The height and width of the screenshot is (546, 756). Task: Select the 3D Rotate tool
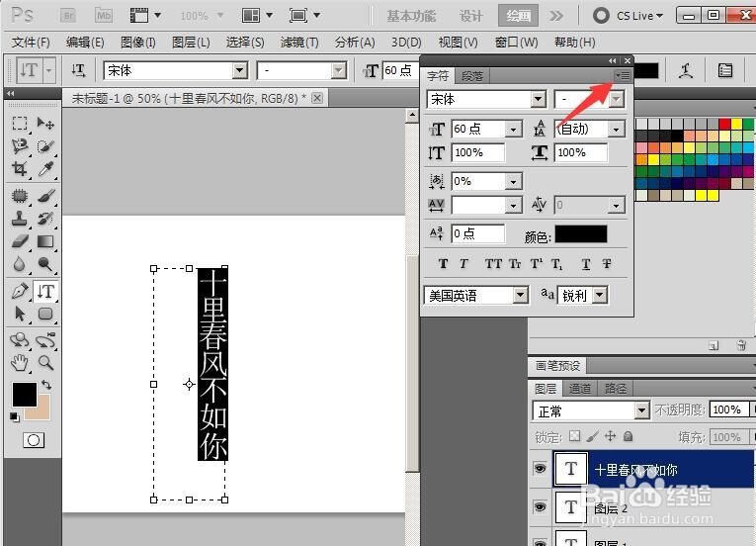coord(20,340)
